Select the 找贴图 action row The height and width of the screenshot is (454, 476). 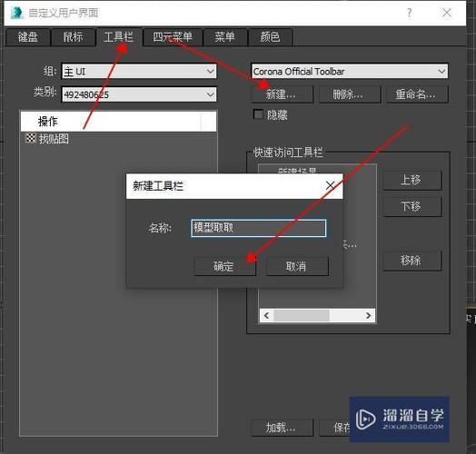pyautogui.click(x=118, y=139)
